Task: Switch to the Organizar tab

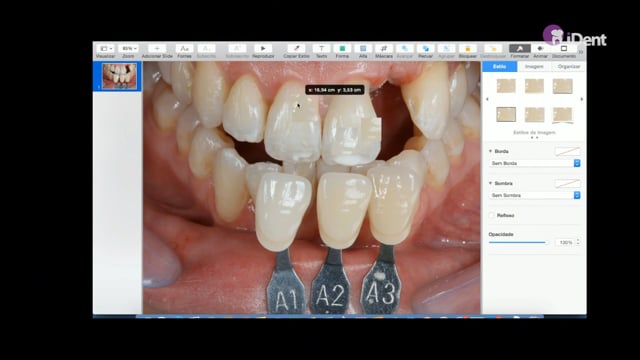Action: coord(569,67)
